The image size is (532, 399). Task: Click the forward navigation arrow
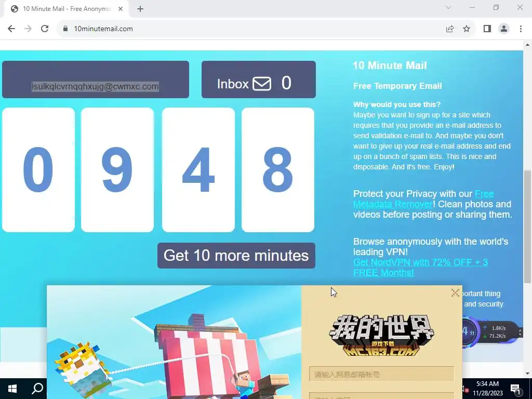pos(28,29)
